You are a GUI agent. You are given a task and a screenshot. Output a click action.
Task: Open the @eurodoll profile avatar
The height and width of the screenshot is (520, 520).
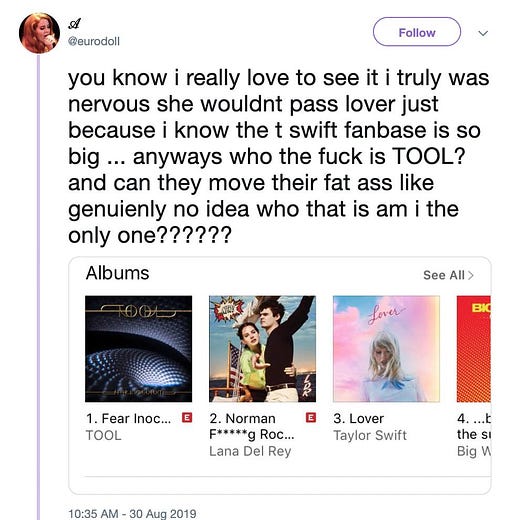[x=39, y=33]
